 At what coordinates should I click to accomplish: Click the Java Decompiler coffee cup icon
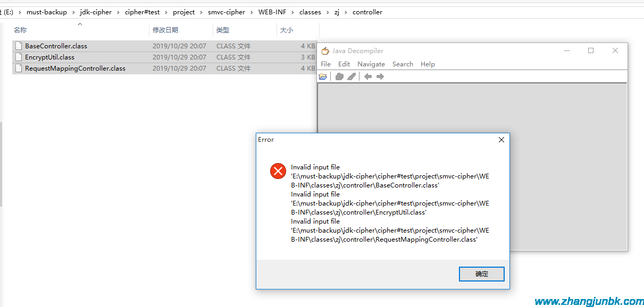click(x=325, y=51)
